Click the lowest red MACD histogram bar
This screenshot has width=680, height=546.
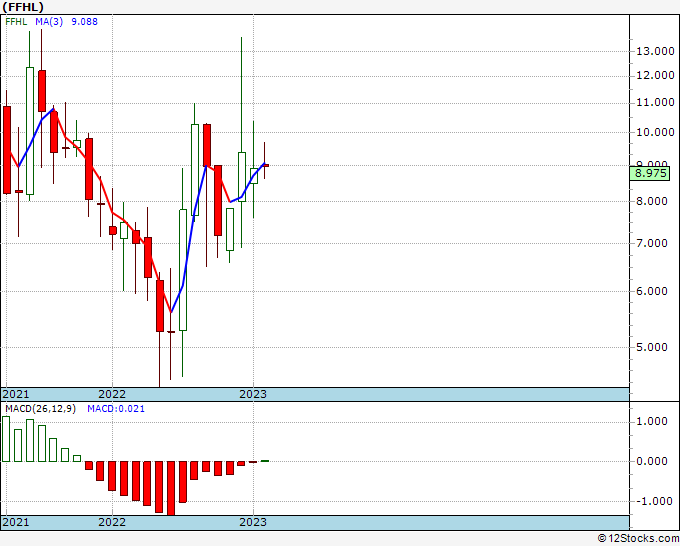pyautogui.click(x=171, y=488)
